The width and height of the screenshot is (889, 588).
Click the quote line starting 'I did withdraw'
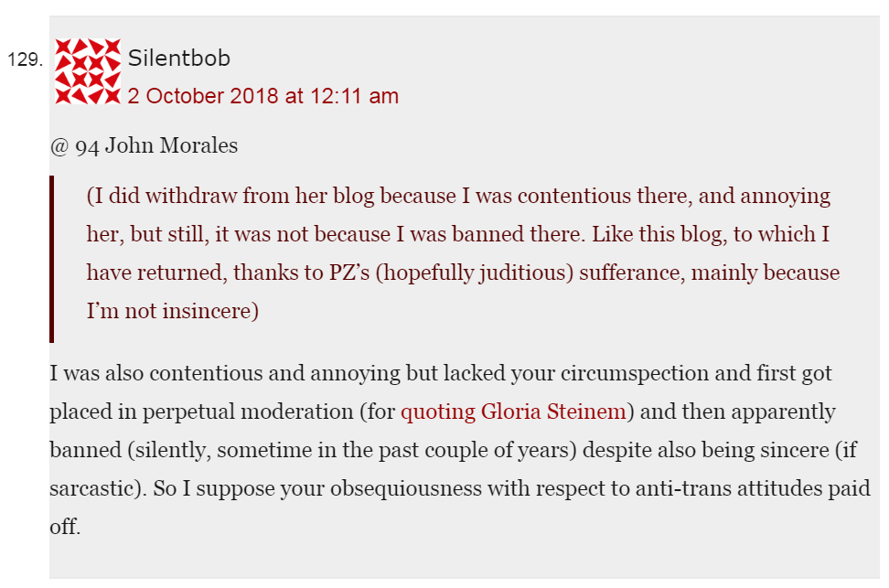457,196
